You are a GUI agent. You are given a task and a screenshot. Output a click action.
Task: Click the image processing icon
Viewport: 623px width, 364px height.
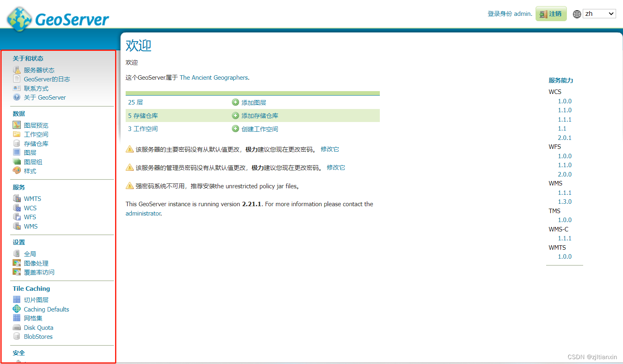[17, 263]
